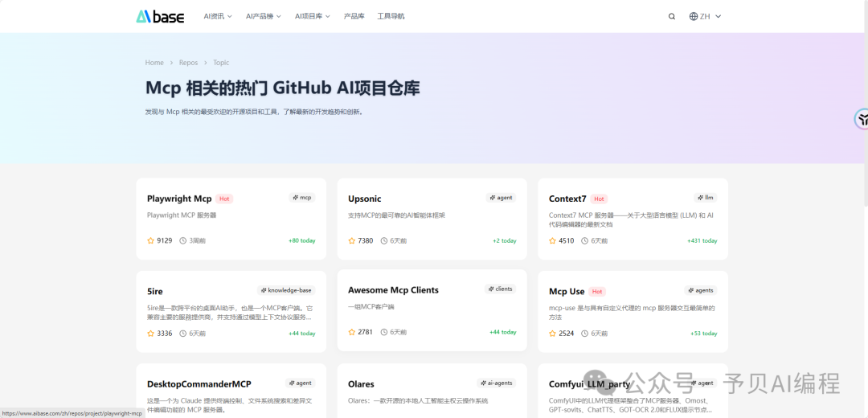Click clock icon in Mcp Use card
This screenshot has height=418, width=868.
584,334
